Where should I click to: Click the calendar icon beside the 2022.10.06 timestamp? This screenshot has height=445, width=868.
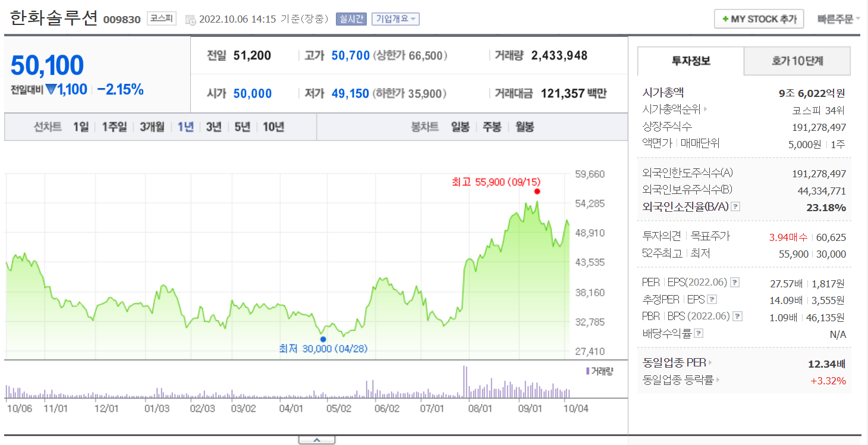pos(190,20)
